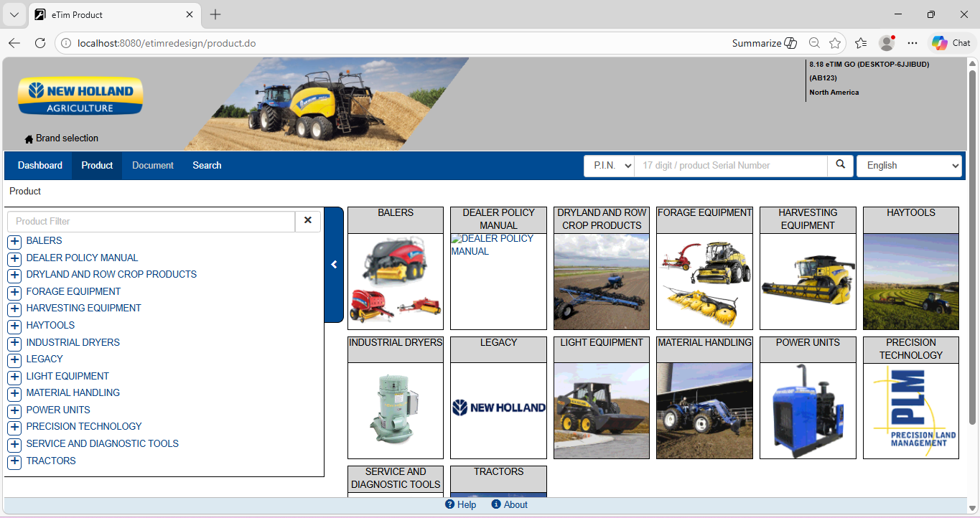Screen dimensions: 980x518
Task: Click the browser back arrow
Action: (14, 43)
